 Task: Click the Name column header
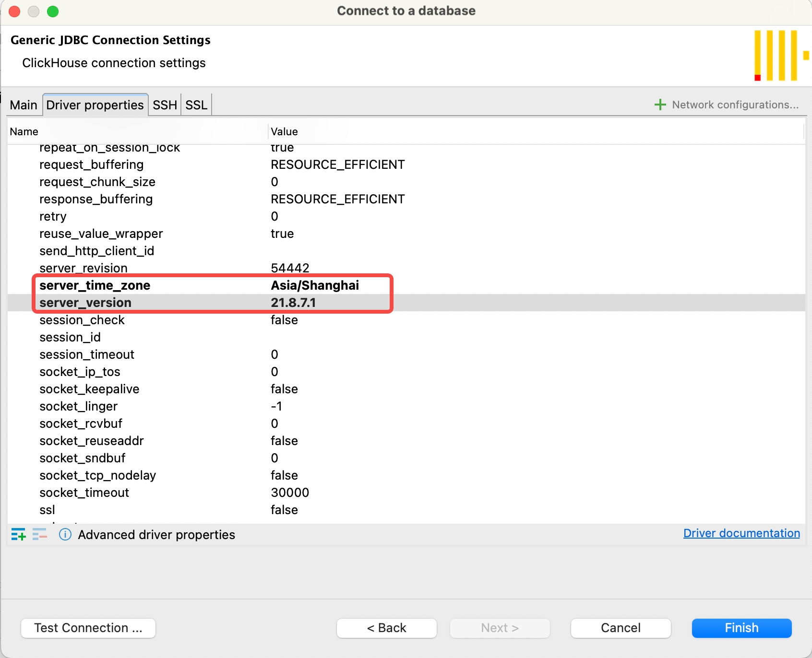click(24, 131)
